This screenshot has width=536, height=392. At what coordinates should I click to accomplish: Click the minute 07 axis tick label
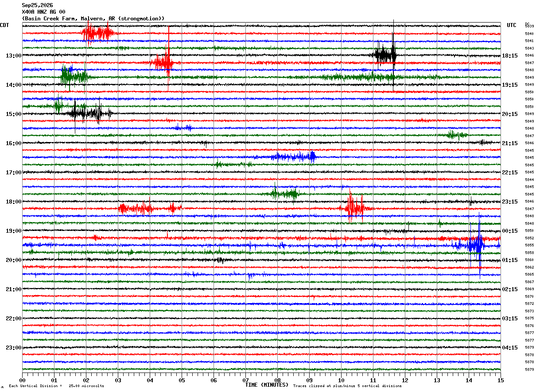245,380
